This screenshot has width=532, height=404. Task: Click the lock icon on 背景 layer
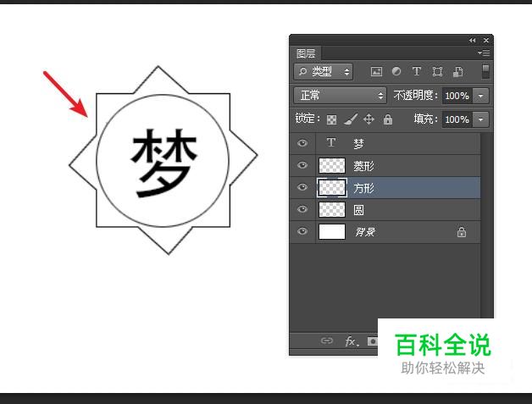tap(462, 232)
